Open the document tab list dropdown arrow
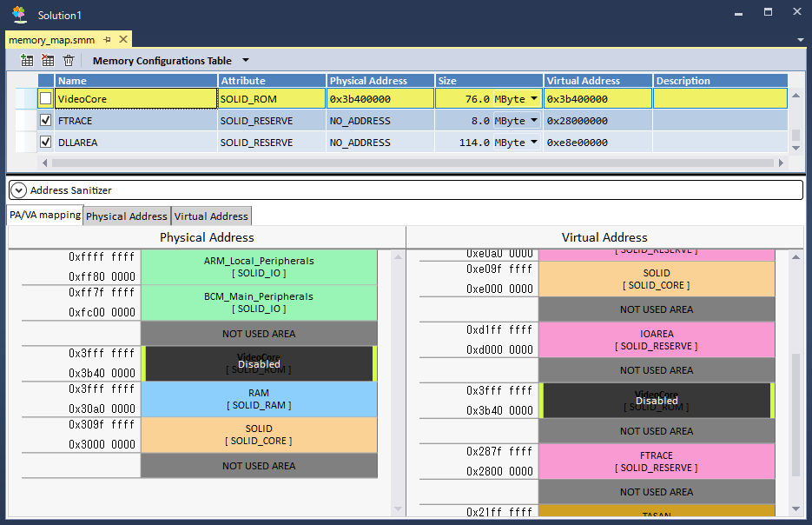Screen dimensions: 812x525 click(800, 40)
